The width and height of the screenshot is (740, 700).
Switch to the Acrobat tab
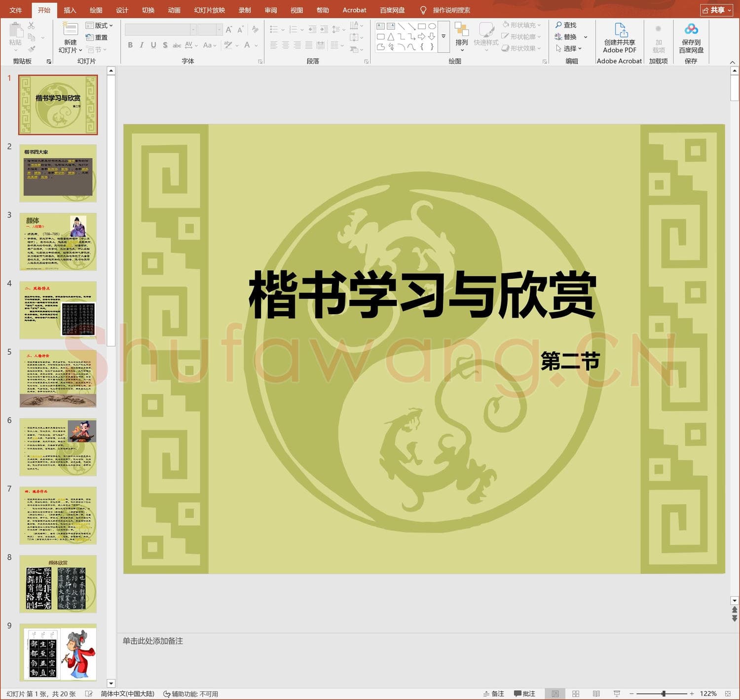(354, 10)
